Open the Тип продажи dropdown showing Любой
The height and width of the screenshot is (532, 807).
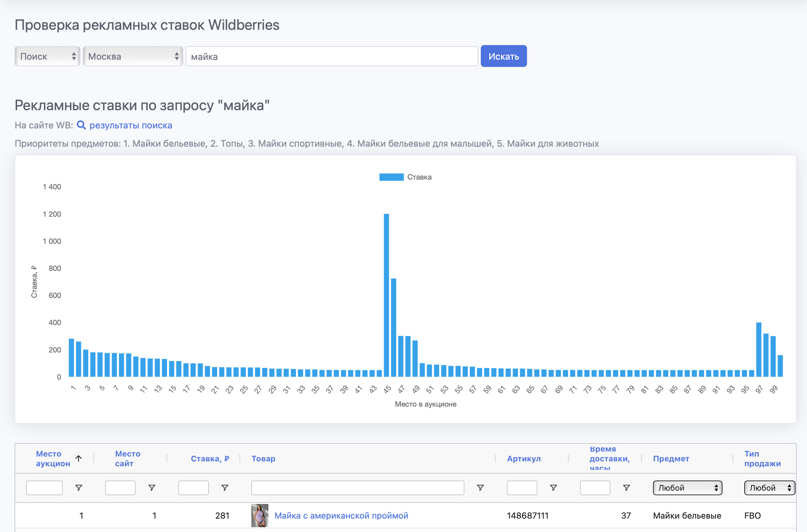click(769, 488)
